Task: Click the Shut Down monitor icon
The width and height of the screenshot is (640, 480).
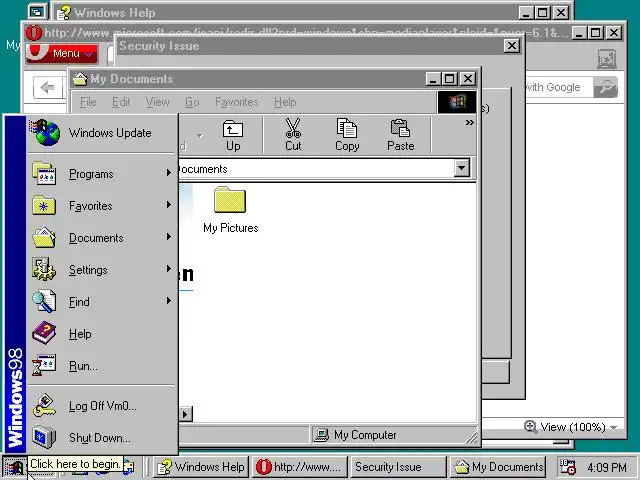Action: 44,437
